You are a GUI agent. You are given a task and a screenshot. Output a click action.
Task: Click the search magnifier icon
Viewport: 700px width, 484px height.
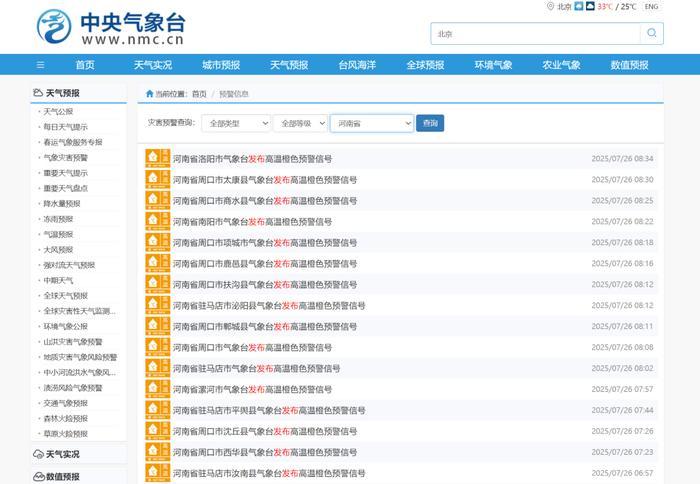pos(651,33)
